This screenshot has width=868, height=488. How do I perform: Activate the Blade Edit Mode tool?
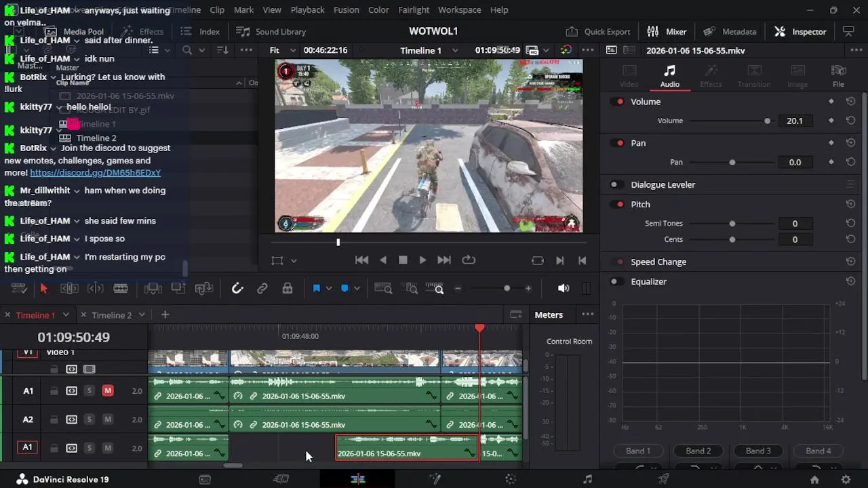(121, 289)
